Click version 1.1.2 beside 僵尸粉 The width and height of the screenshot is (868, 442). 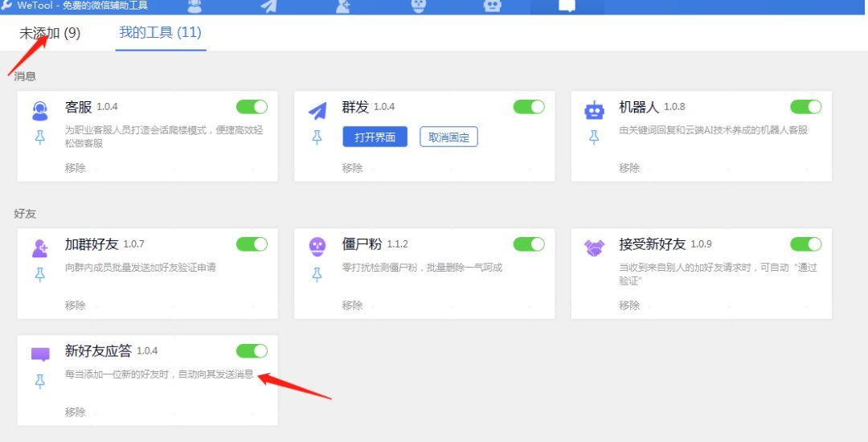point(398,244)
